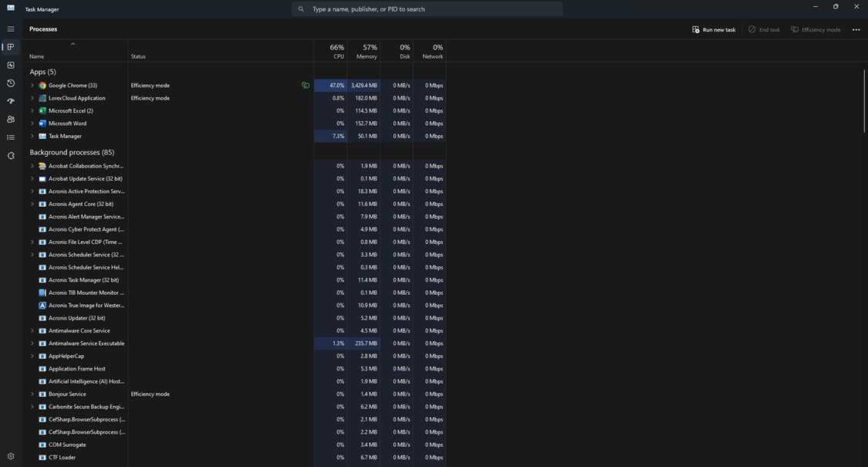Expand the Carbonite Secure Backup Engine row

point(32,407)
